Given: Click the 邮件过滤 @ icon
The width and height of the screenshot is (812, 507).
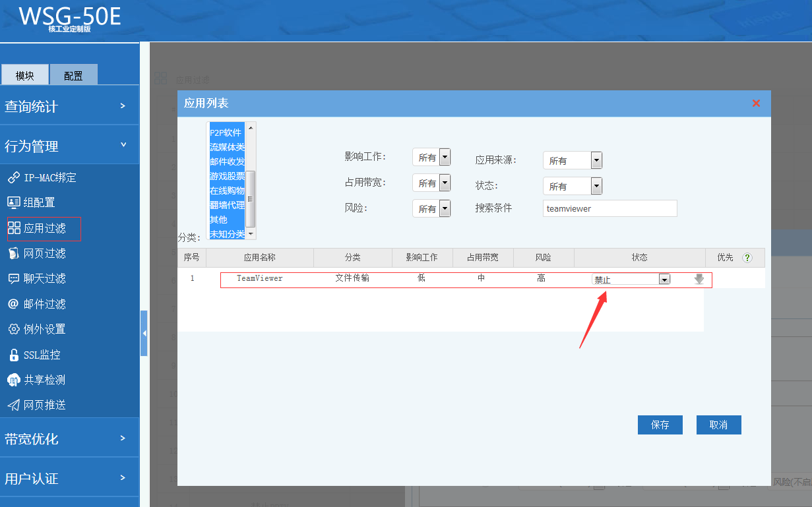Looking at the screenshot, I should tap(14, 304).
